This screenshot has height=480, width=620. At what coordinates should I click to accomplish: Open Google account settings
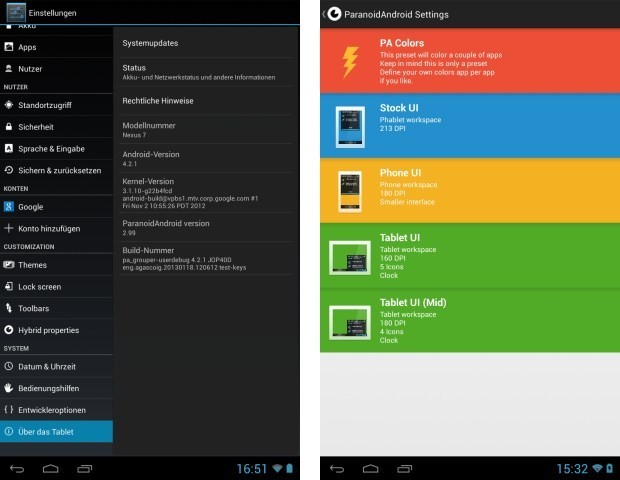[30, 207]
